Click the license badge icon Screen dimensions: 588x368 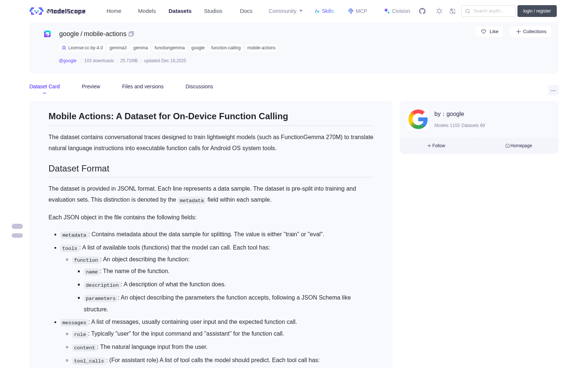pyautogui.click(x=64, y=48)
